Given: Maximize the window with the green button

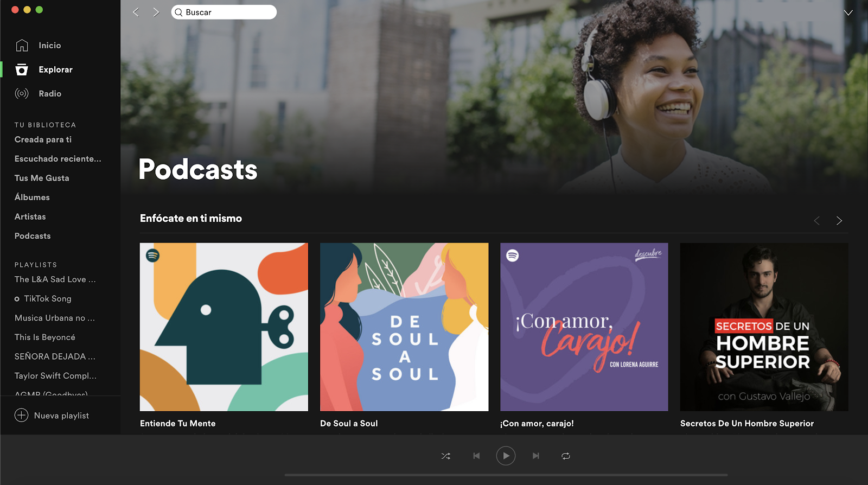Looking at the screenshot, I should (x=39, y=10).
